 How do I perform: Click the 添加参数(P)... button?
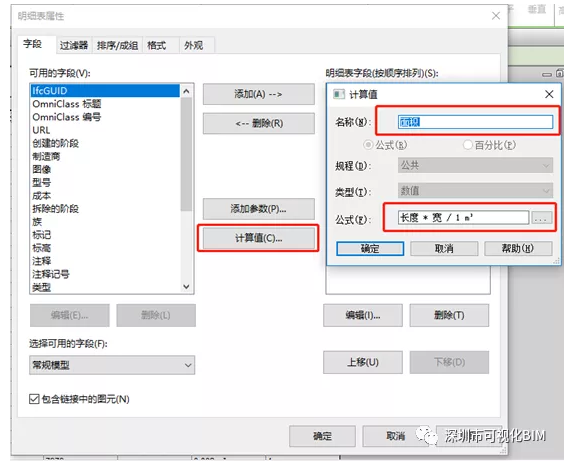tap(259, 209)
